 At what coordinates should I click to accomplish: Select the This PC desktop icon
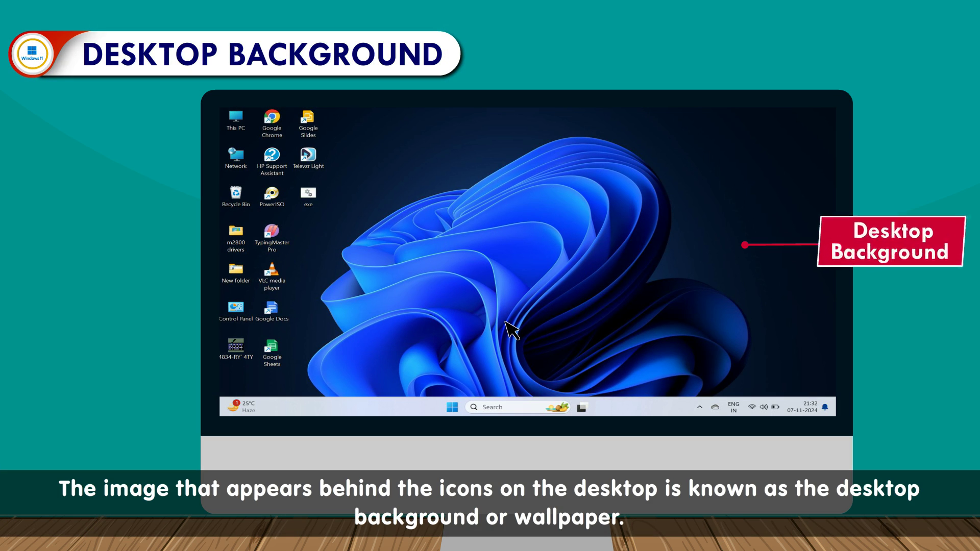coord(235,117)
